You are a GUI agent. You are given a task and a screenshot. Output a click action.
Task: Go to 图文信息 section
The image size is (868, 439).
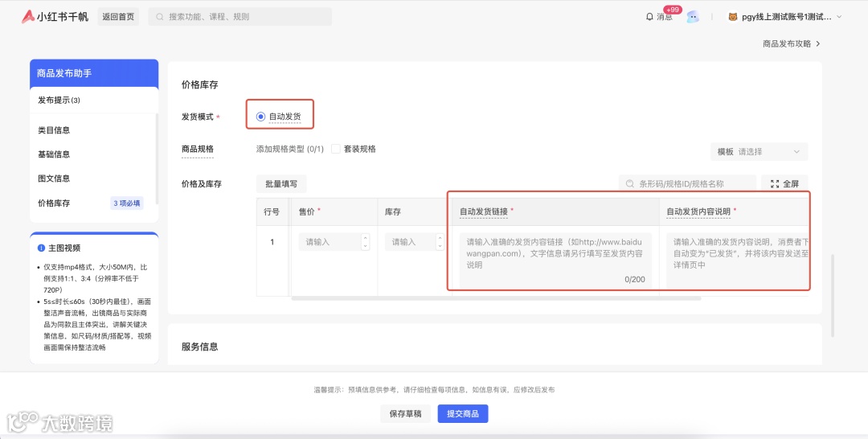pyautogui.click(x=54, y=178)
